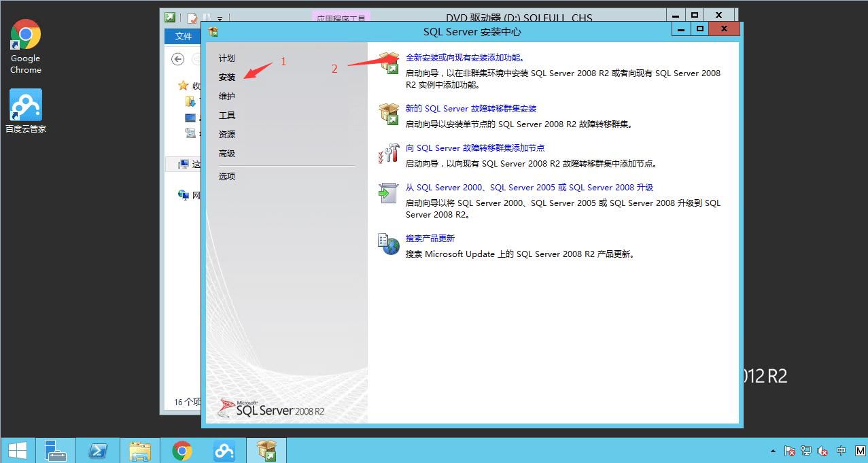Open Windows PowerShell from the taskbar
The width and height of the screenshot is (868, 463).
click(98, 450)
